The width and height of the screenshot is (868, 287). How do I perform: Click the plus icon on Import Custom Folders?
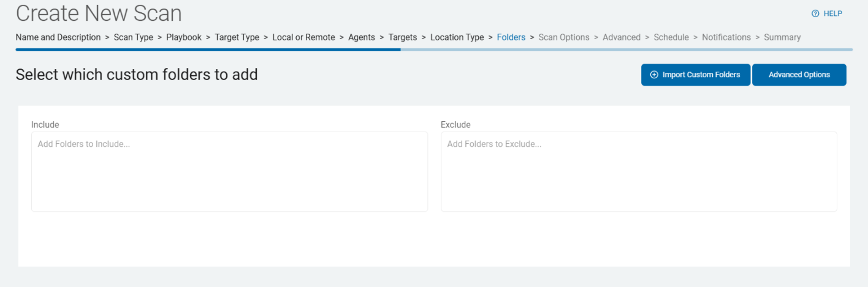[x=654, y=75]
